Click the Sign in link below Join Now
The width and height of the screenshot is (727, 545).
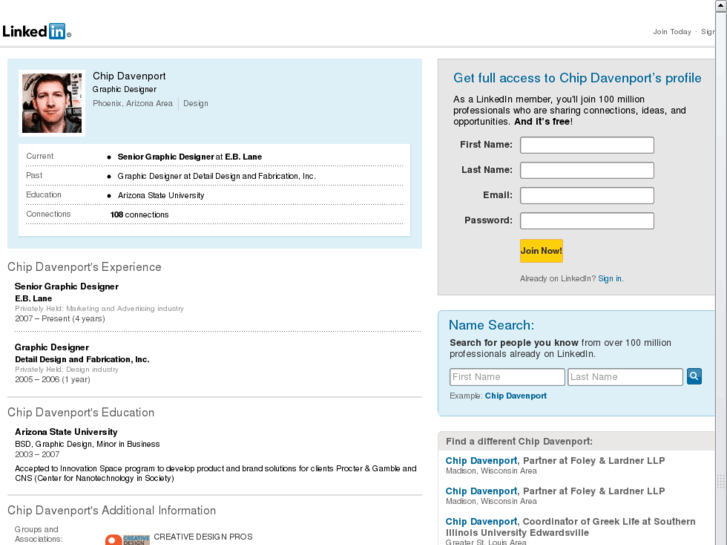tap(610, 278)
